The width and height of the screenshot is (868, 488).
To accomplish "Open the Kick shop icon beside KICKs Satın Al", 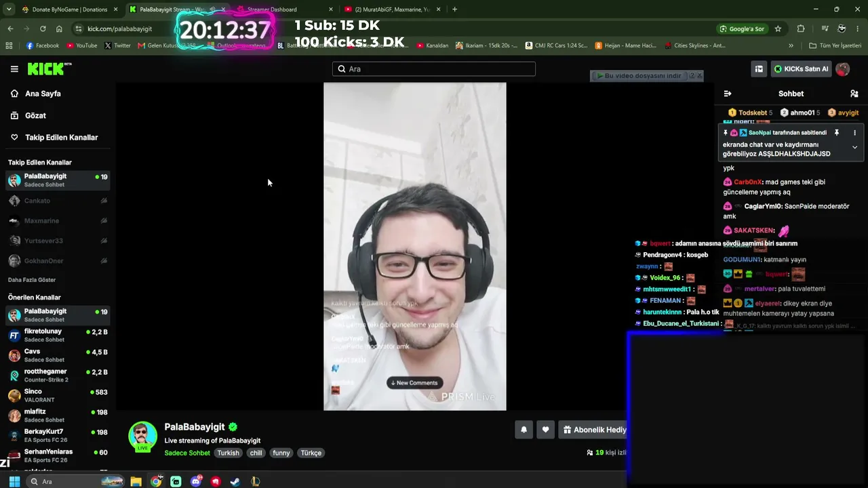I will (759, 69).
